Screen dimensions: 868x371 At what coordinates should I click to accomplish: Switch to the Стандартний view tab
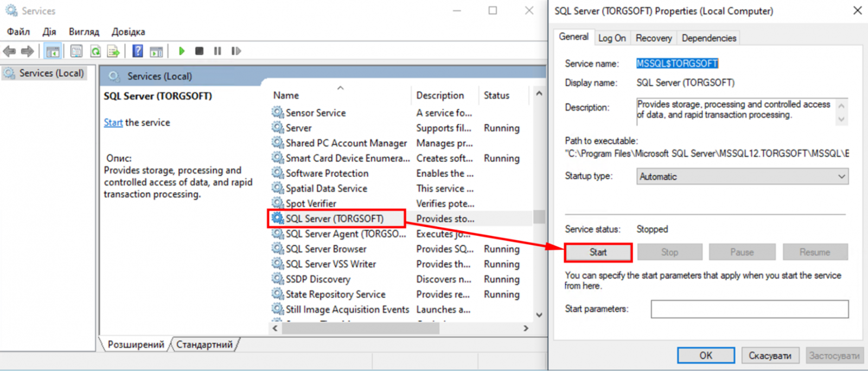205,344
